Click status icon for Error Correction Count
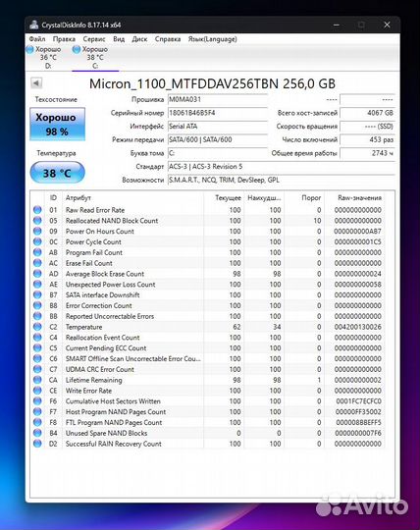Screen dimensions: 420x530 (37, 305)
